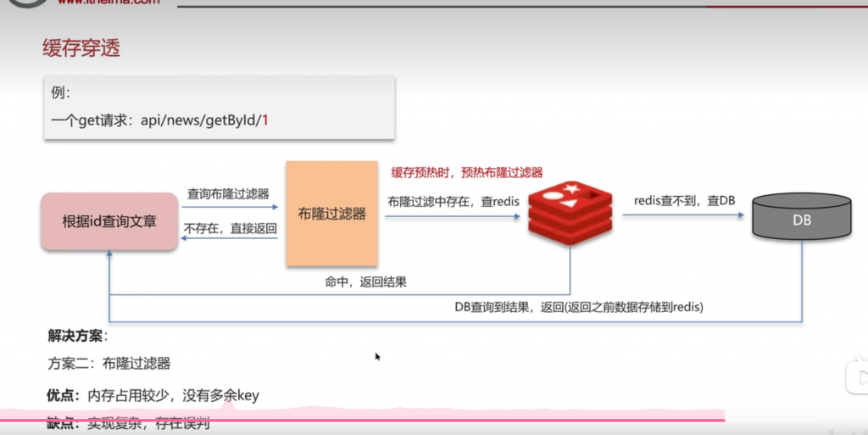Click the orange 布隆过滤器 box
Image resolution: width=868 pixels, height=435 pixels.
331,214
